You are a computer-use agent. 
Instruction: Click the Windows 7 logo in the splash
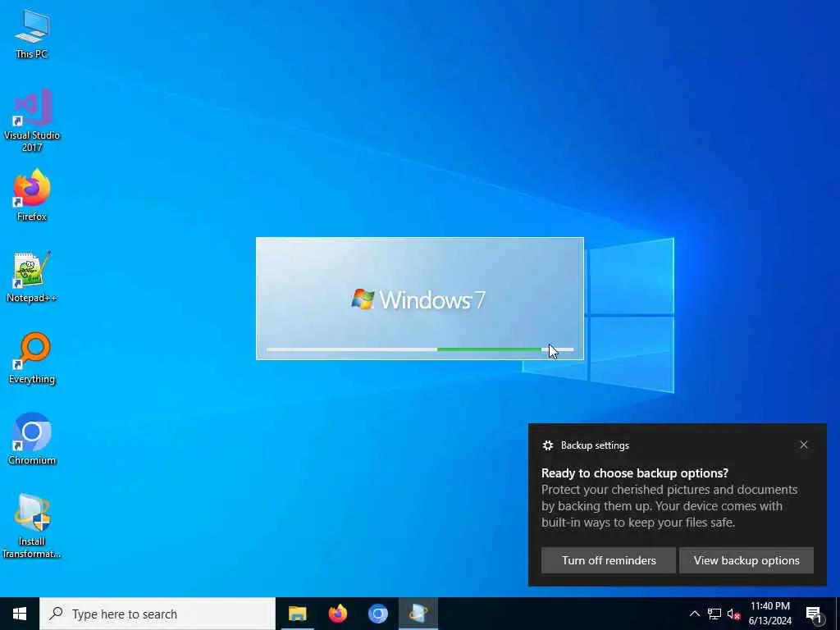pyautogui.click(x=418, y=299)
